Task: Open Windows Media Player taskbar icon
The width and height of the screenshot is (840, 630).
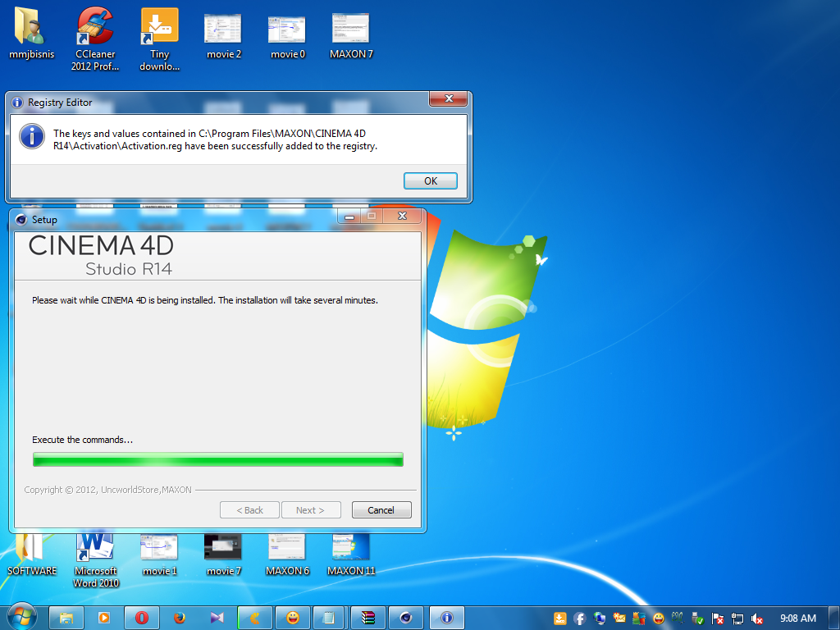Action: tap(104, 619)
